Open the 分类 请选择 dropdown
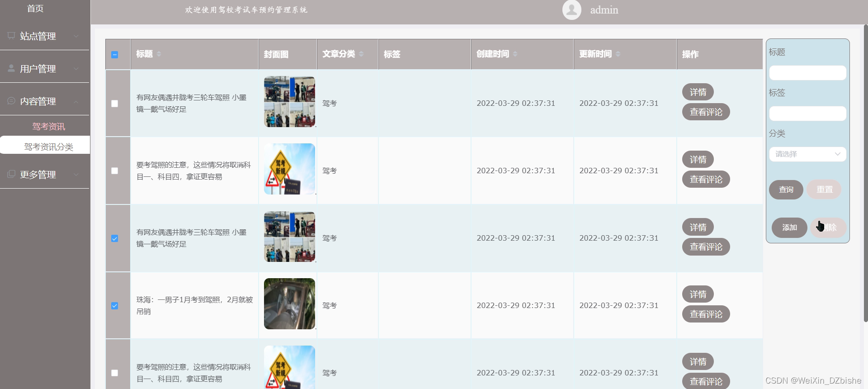868x389 pixels. [807, 154]
